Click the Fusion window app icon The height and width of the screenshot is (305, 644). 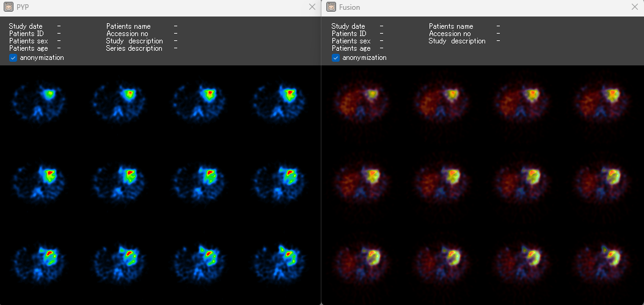click(x=331, y=7)
